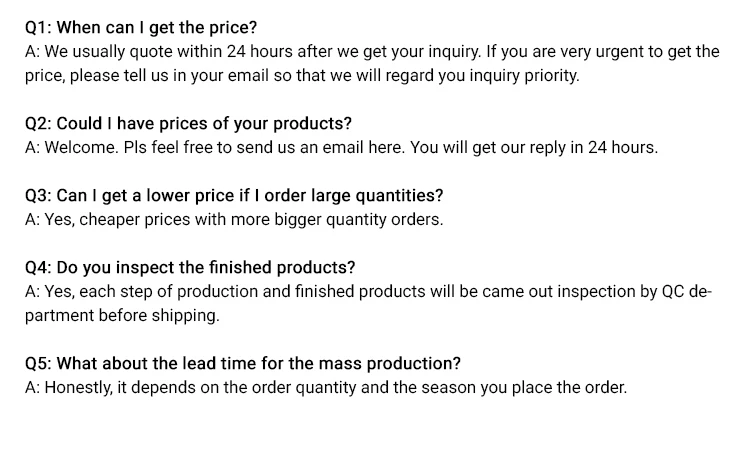Click the "Could I have prices of your products?" question
The image size is (750, 458).
coord(204,123)
